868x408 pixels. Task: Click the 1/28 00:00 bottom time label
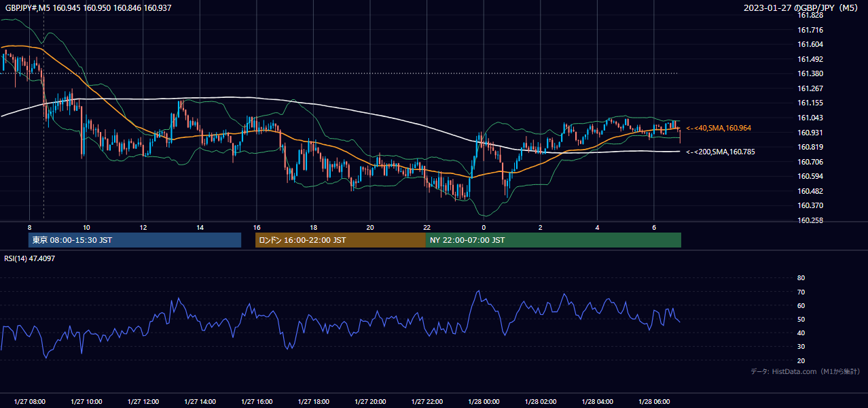coord(483,402)
